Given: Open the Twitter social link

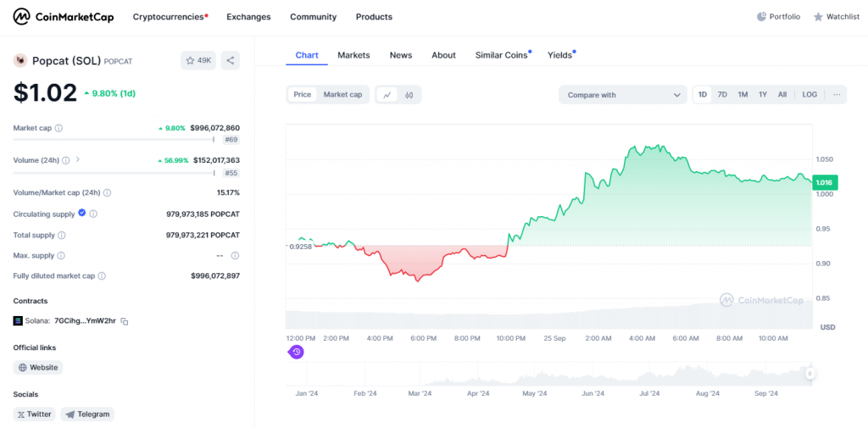Looking at the screenshot, I should (x=34, y=414).
